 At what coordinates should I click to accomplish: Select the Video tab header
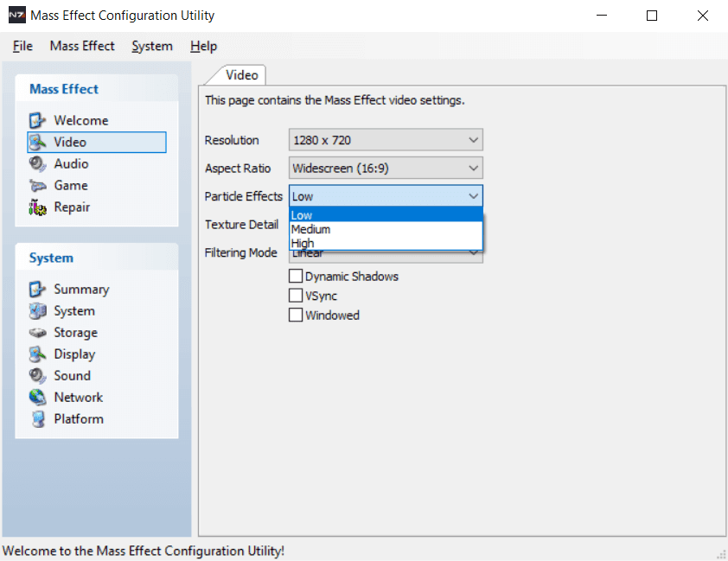click(x=241, y=75)
